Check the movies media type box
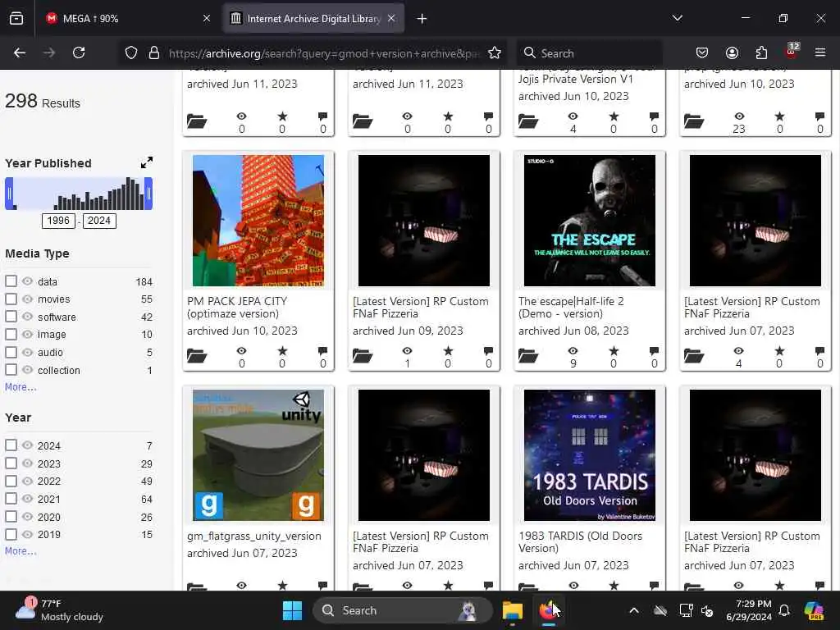Viewport: 840px width, 630px height. click(x=11, y=299)
